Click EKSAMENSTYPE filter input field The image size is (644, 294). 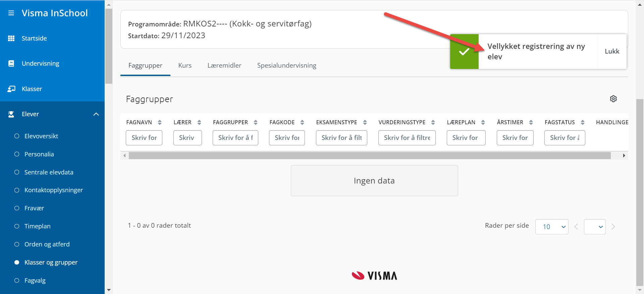[x=341, y=138]
